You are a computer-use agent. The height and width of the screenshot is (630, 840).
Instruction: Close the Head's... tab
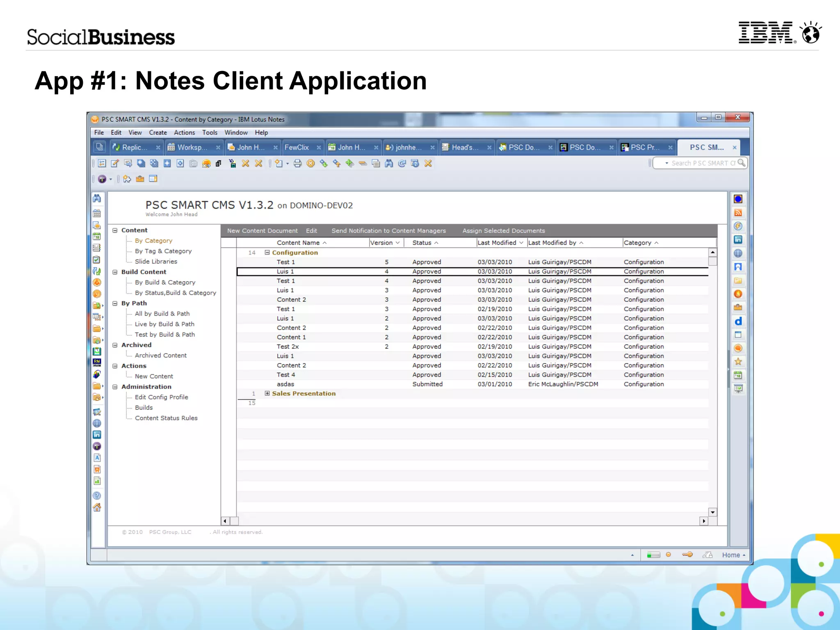tap(489, 148)
